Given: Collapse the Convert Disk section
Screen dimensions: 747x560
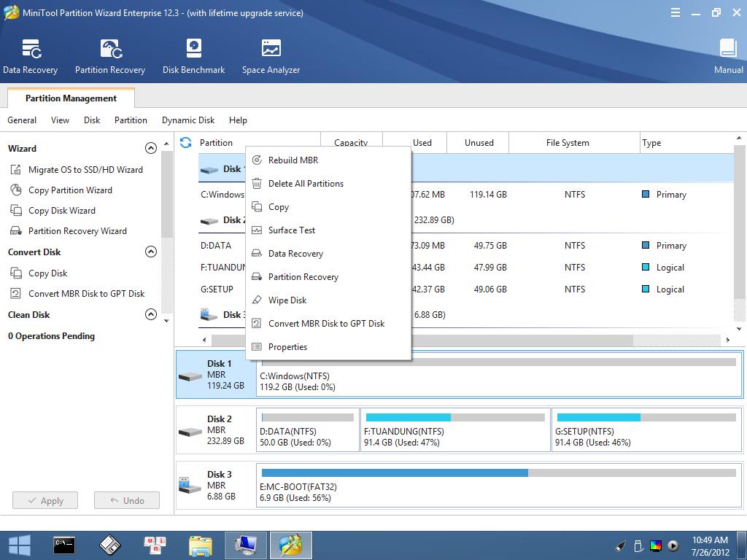Looking at the screenshot, I should tap(151, 252).
